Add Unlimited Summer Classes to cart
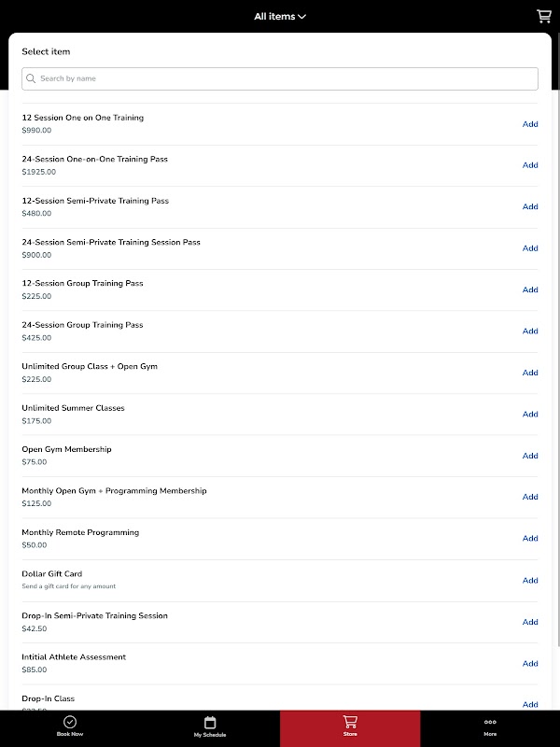 tap(530, 414)
